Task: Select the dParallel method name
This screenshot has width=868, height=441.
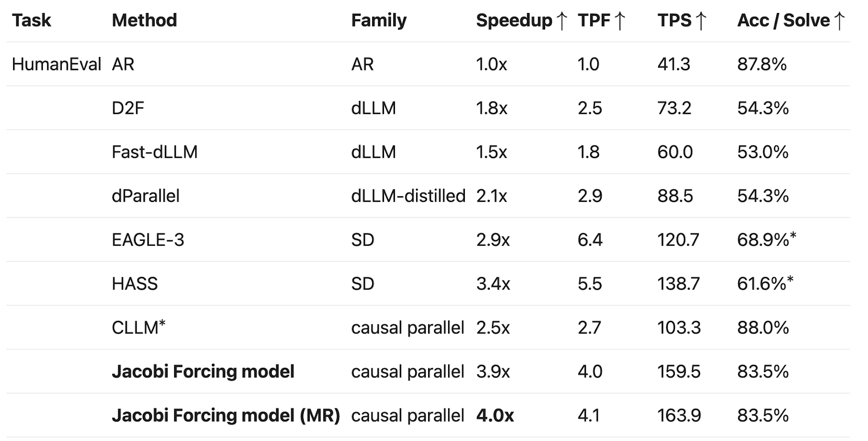Action: [145, 196]
